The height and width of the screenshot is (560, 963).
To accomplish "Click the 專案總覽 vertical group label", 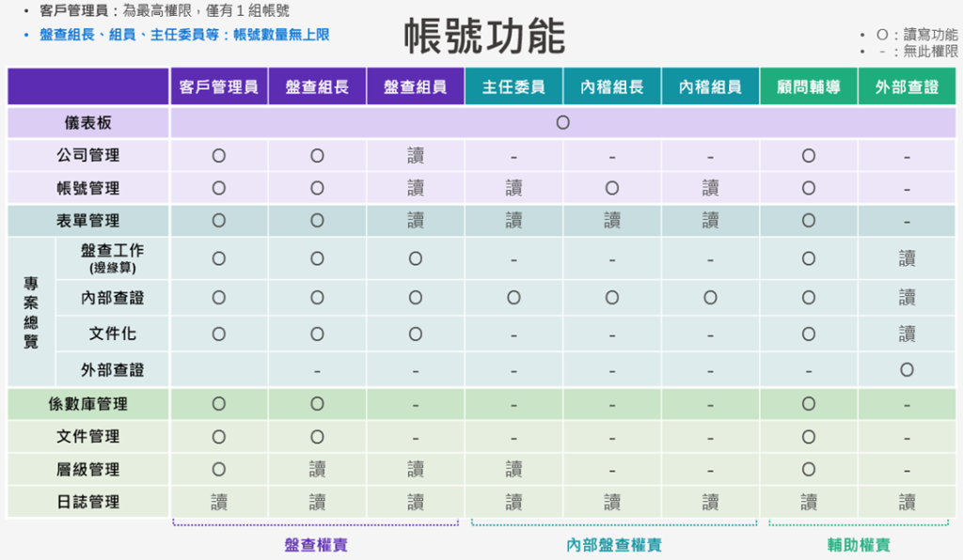I will click(31, 312).
